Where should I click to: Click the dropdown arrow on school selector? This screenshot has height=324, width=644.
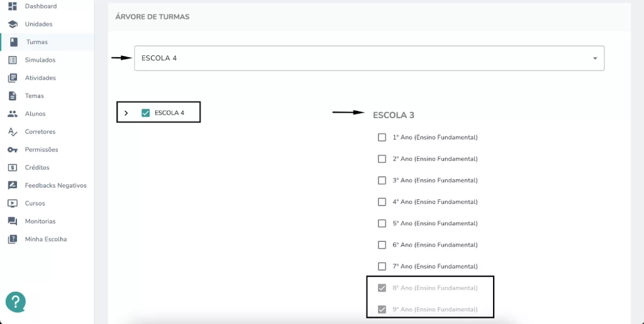[595, 59]
